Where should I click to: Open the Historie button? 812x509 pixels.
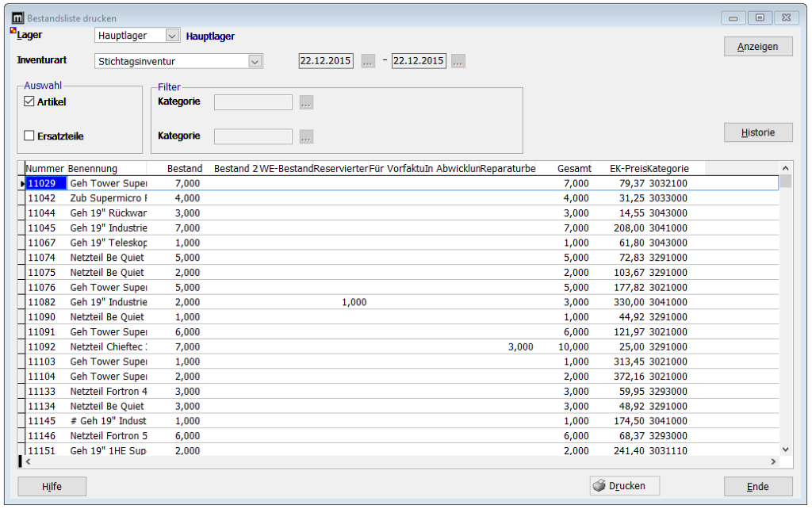point(758,132)
